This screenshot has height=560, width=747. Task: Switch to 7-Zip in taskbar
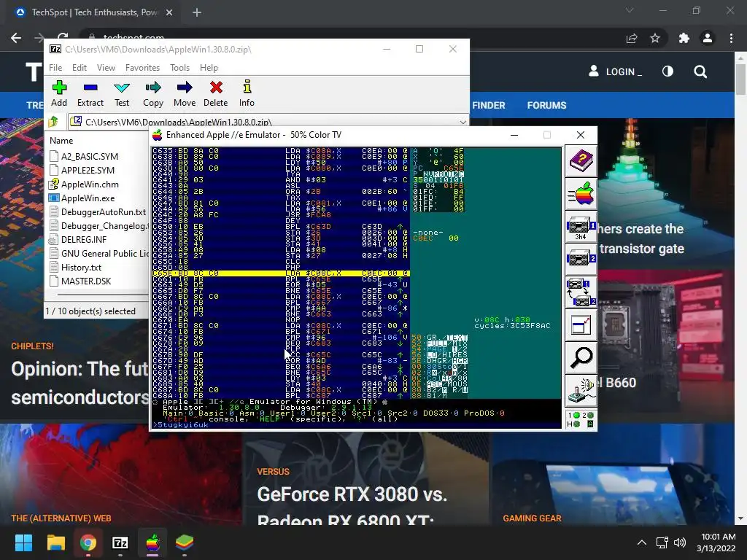[x=120, y=542]
